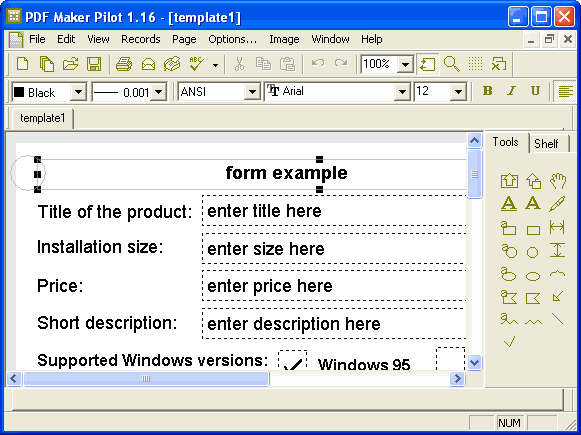Select the circle with text tool
This screenshot has width=581, height=435.
point(509,251)
